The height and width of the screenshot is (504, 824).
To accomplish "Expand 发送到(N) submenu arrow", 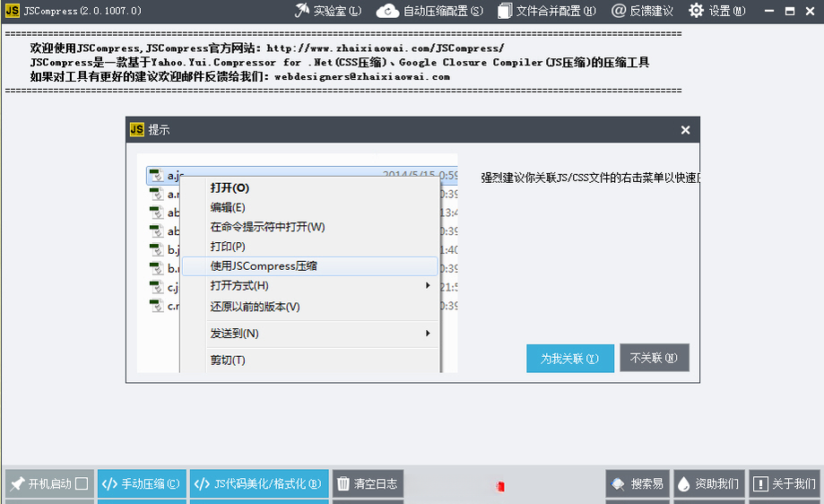I will (x=428, y=334).
